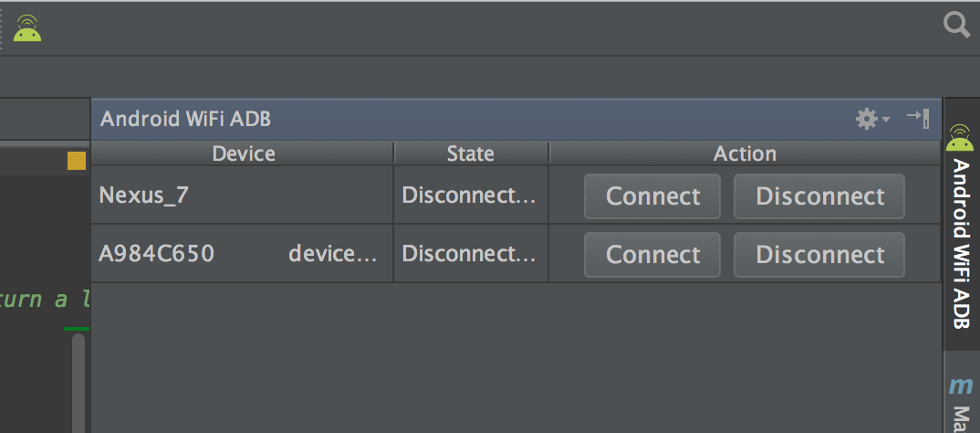
Task: Hide the panel with arrow-bar icon
Action: (918, 118)
